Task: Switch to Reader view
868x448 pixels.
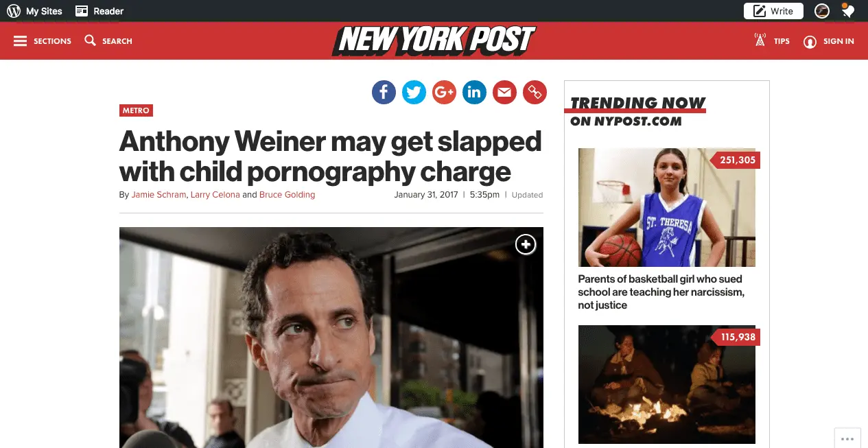Action: pyautogui.click(x=99, y=11)
